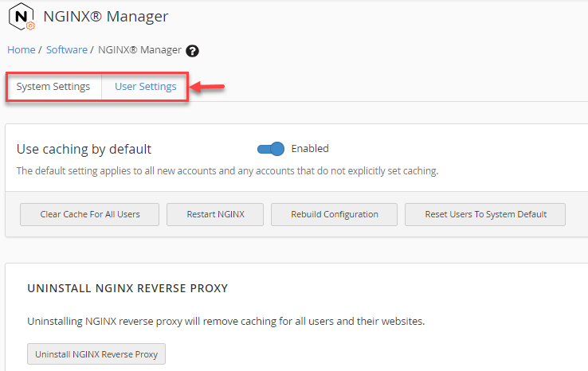Switch to the System Settings tab

(53, 87)
